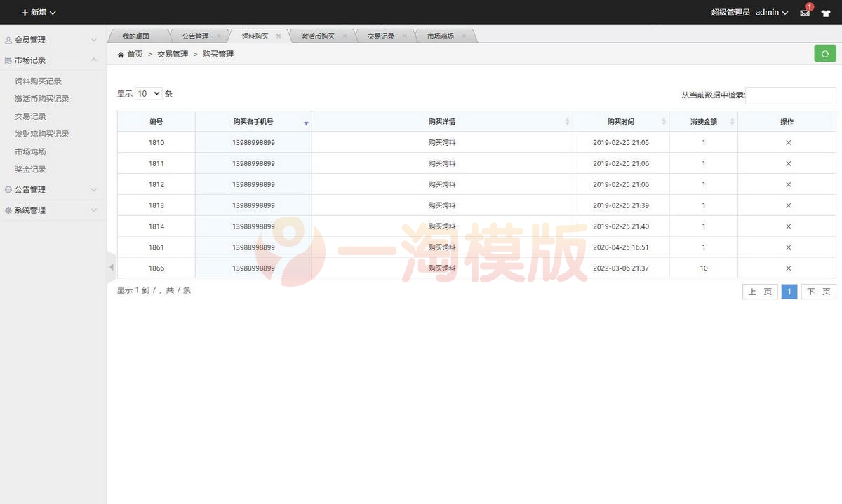Close the 激活币购买 tab

345,36
